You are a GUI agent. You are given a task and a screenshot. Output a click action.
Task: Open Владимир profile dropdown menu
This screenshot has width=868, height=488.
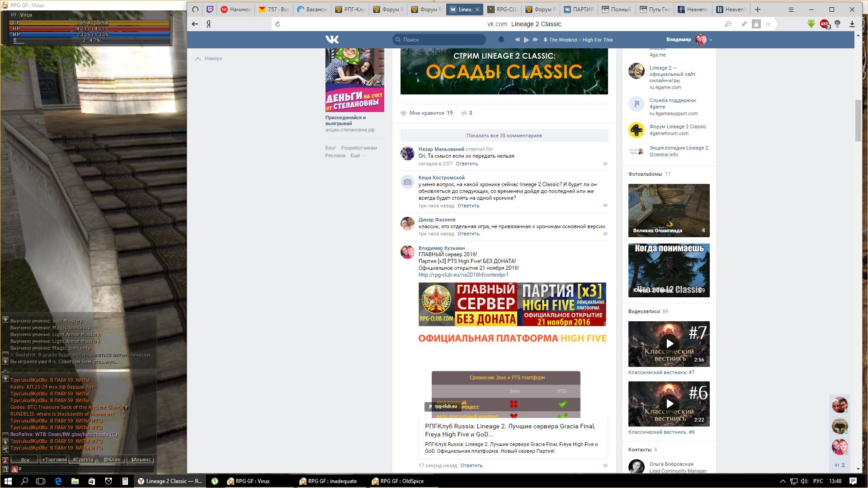click(711, 40)
